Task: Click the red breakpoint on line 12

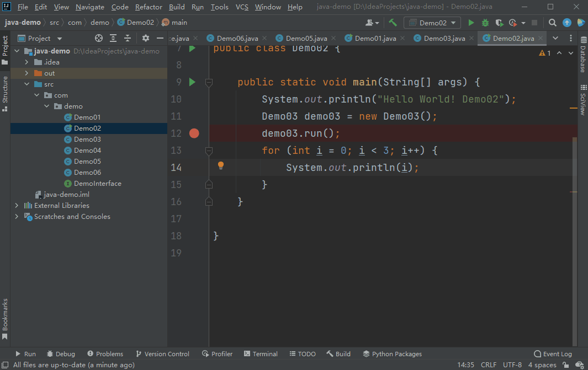Action: pyautogui.click(x=194, y=133)
